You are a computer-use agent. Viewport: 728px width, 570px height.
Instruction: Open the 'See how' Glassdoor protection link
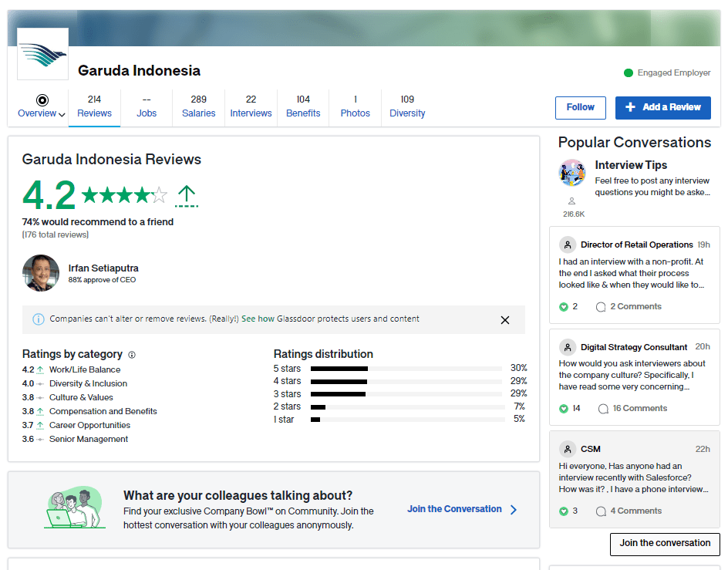click(258, 319)
